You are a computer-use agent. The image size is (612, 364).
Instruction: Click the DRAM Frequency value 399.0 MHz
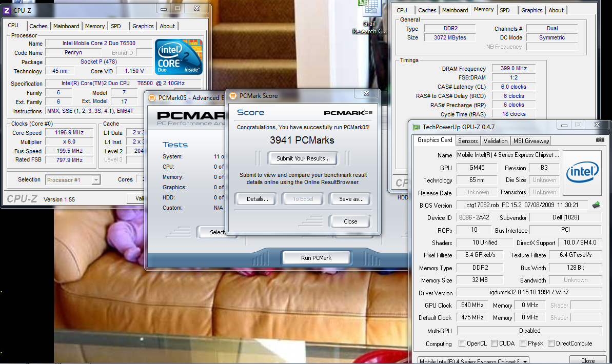514,68
